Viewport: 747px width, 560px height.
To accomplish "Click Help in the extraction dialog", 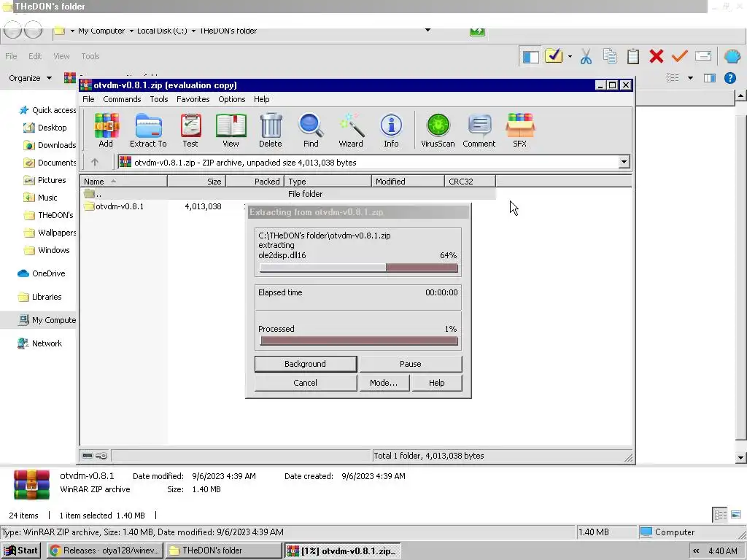I will click(x=436, y=383).
